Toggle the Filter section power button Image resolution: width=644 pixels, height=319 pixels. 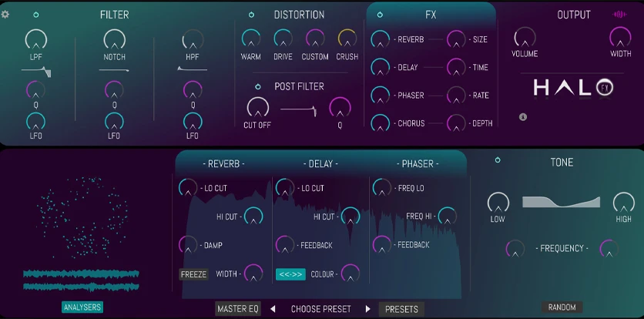[x=36, y=15]
